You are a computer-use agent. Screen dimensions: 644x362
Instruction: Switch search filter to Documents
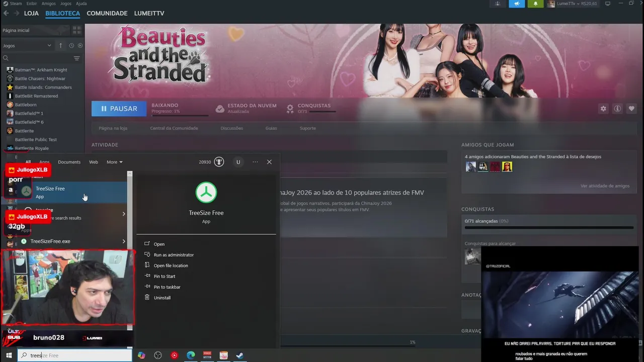tap(69, 162)
